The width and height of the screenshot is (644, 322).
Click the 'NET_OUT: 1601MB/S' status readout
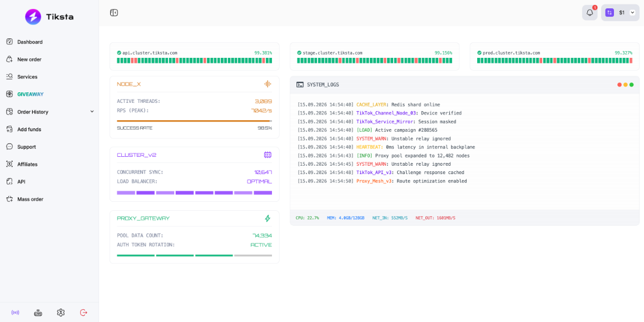pos(435,217)
